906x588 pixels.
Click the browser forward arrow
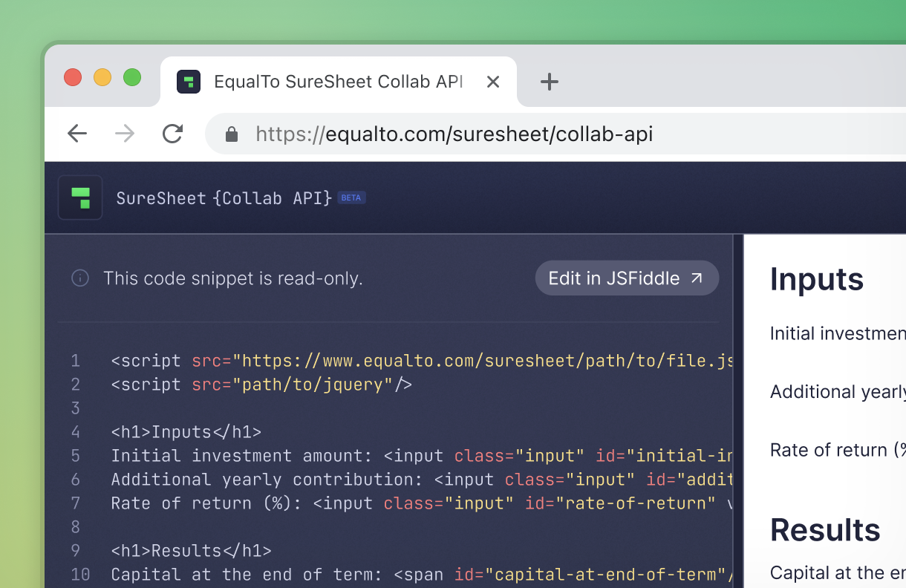pos(125,134)
